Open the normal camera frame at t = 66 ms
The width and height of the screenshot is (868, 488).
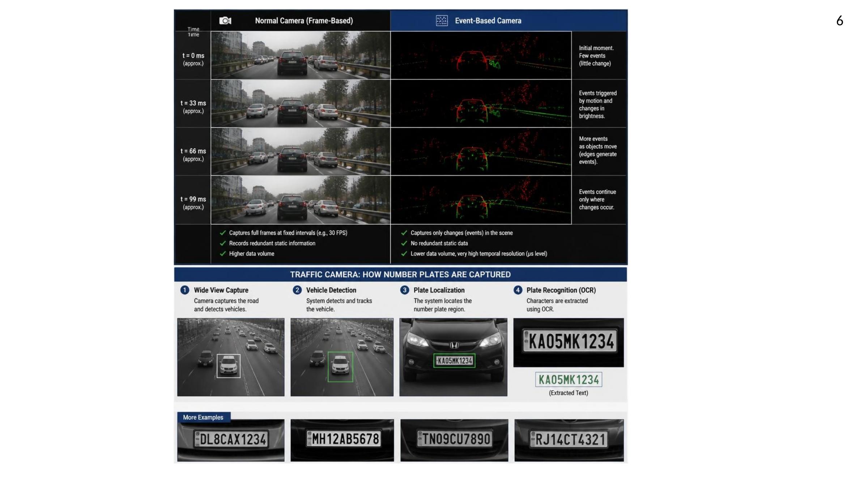(x=301, y=151)
